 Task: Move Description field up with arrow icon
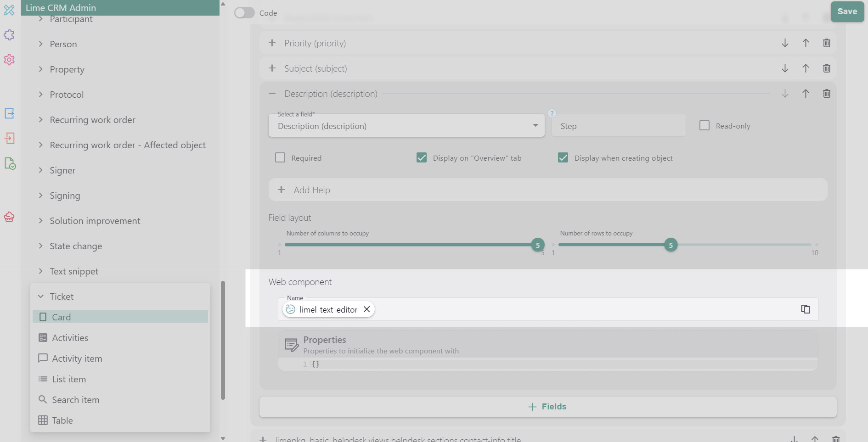pyautogui.click(x=806, y=94)
